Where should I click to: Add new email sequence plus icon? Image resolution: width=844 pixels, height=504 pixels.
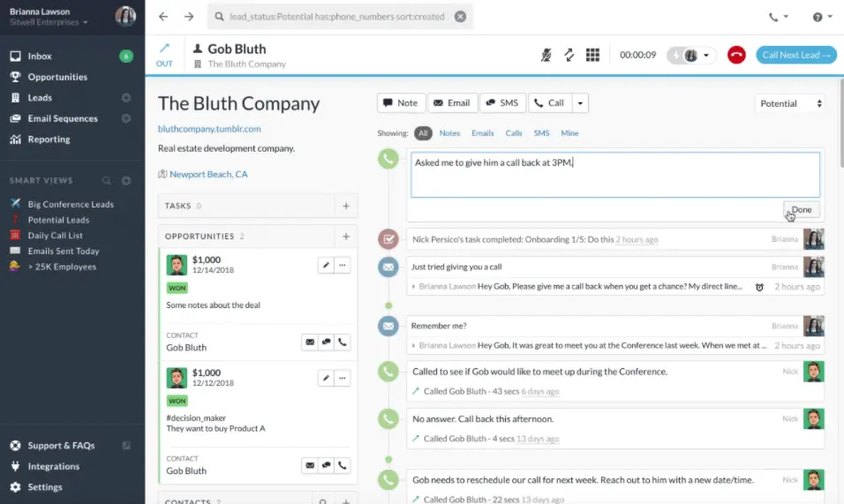[x=126, y=118]
